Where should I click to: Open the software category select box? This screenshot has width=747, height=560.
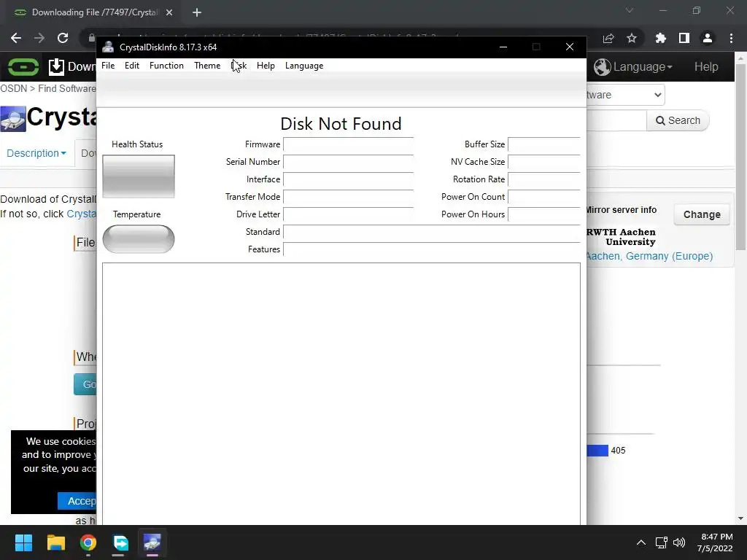click(625, 95)
